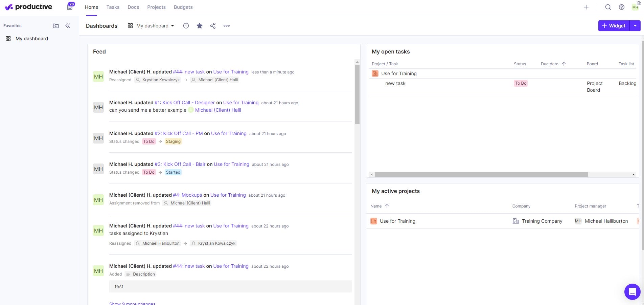
Task: Select My dashboard in Favorites sidebar
Action: [x=32, y=39]
